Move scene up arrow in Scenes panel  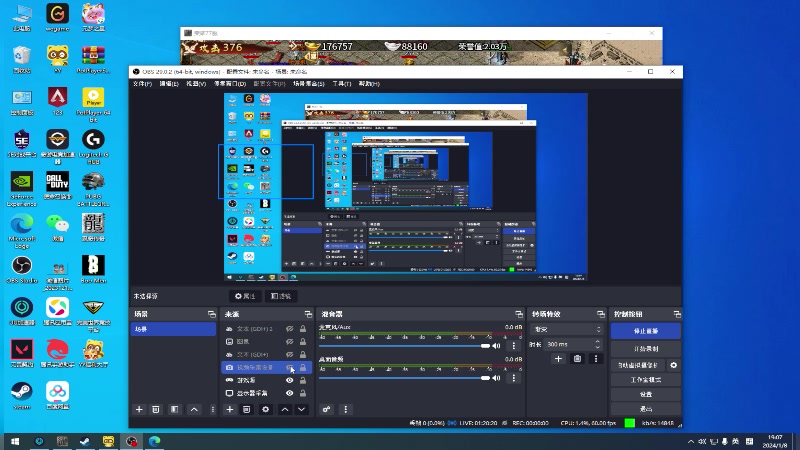[194, 409]
